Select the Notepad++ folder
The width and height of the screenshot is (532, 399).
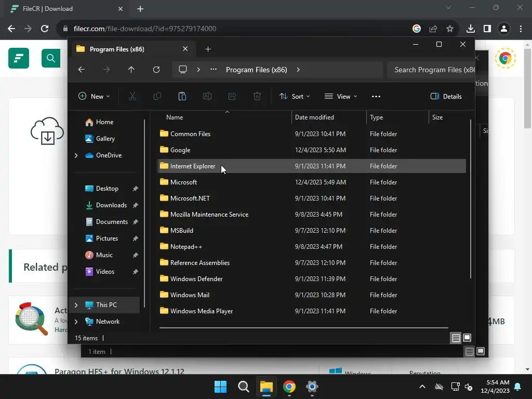coord(312,247)
